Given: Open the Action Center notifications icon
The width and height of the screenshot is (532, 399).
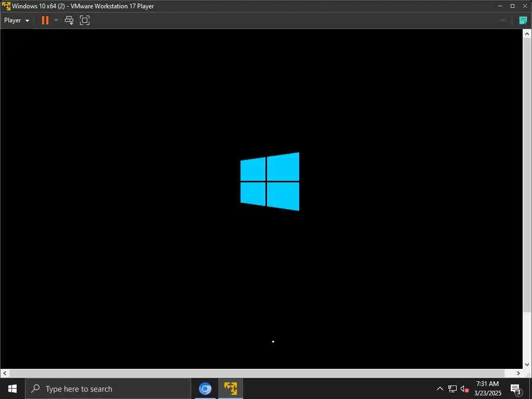Looking at the screenshot, I should point(515,389).
